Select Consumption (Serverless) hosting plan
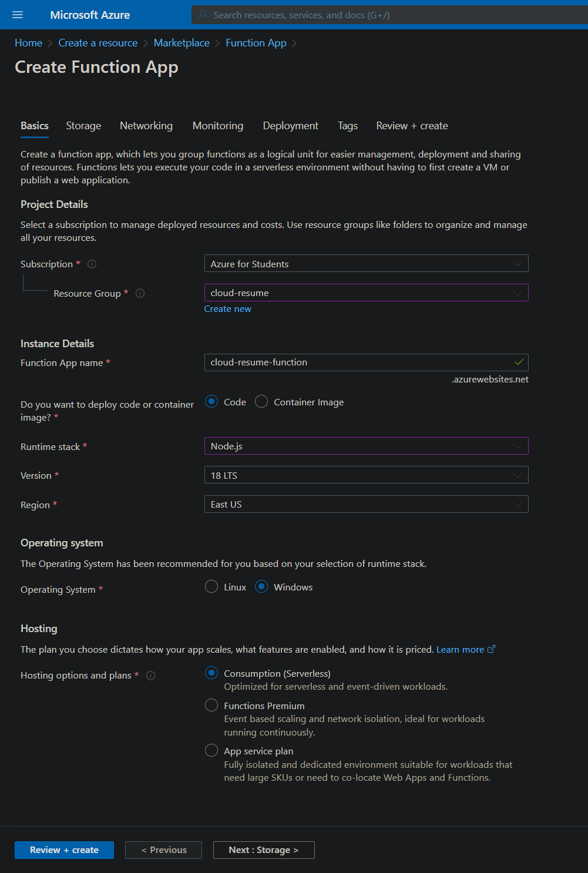The image size is (588, 873). (211, 673)
